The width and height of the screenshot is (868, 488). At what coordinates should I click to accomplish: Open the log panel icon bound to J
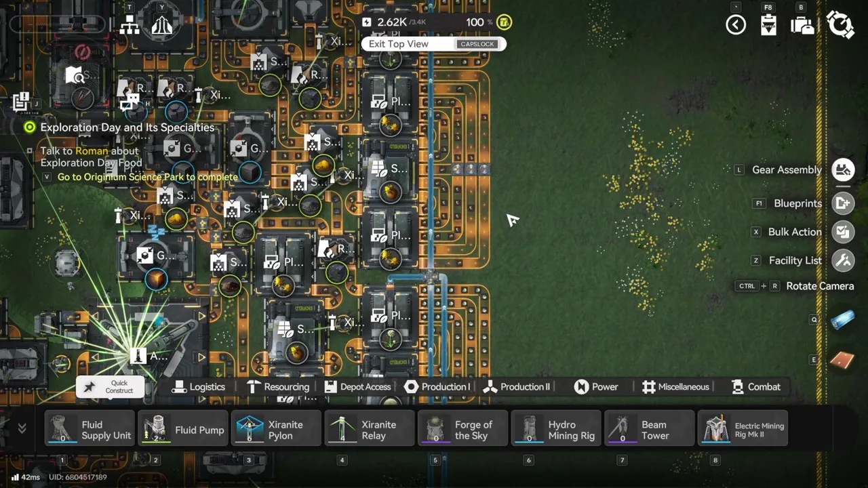coord(20,102)
